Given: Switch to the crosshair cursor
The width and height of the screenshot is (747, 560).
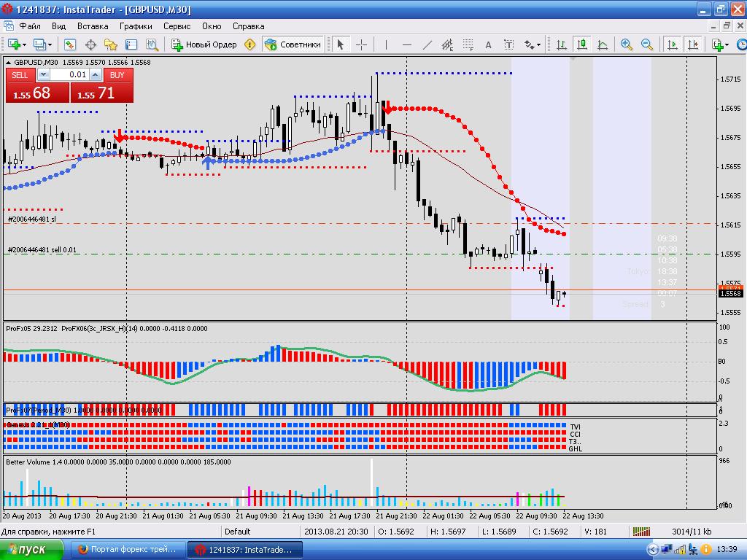Looking at the screenshot, I should (x=361, y=44).
